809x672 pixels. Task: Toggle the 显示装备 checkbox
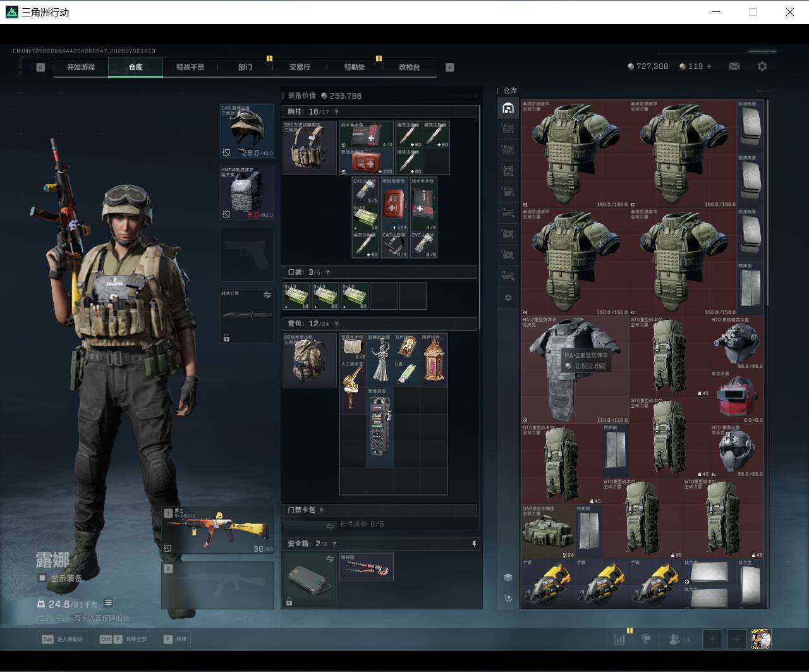(x=42, y=578)
